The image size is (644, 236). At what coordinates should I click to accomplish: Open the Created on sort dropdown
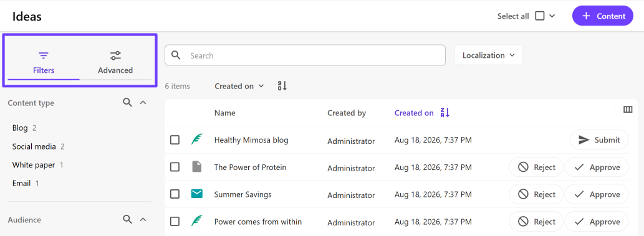coord(239,86)
